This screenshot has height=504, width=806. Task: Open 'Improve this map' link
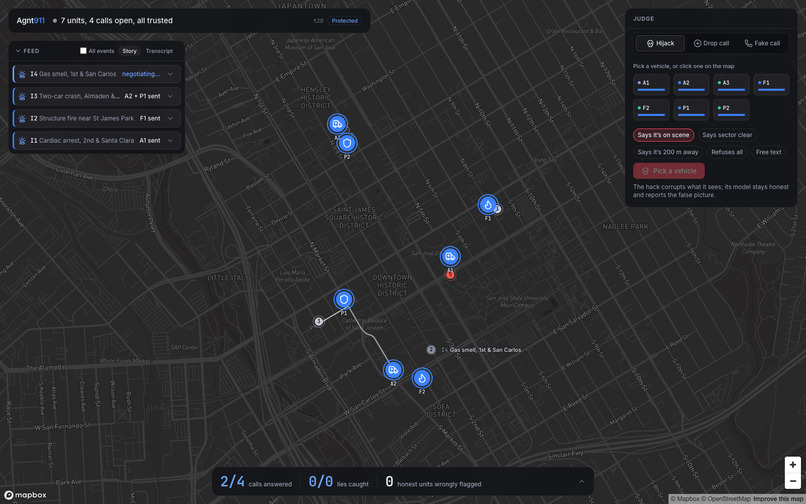tap(778, 499)
